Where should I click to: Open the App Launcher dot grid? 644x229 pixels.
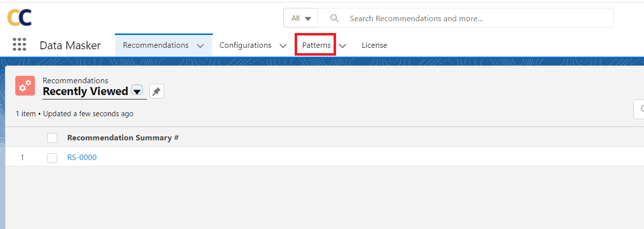point(19,45)
